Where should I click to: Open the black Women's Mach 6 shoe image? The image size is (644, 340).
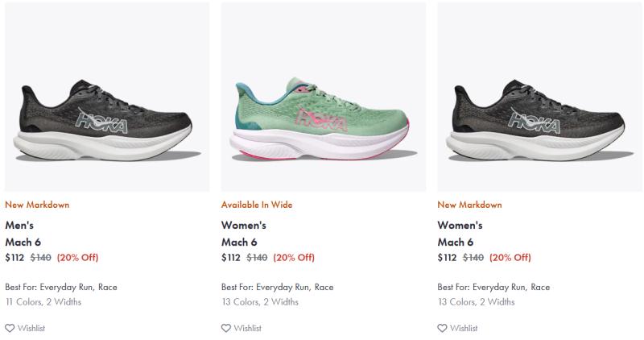pyautogui.click(x=539, y=117)
